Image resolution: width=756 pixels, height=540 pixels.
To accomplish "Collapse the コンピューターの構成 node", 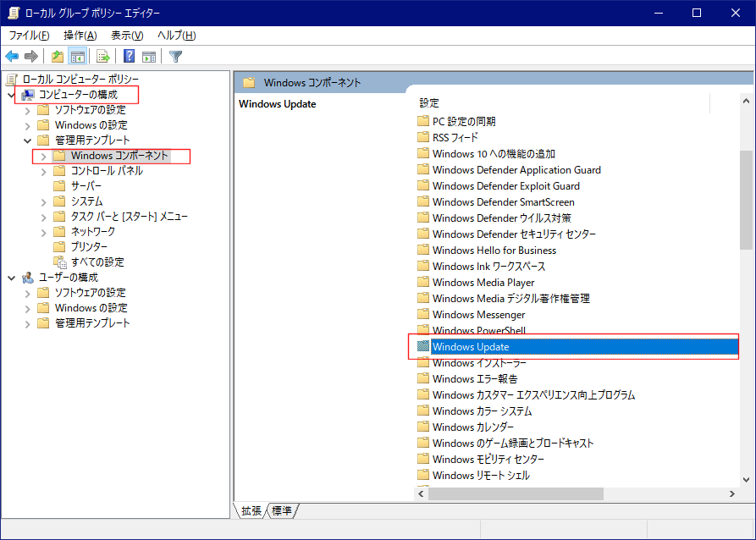I will point(12,95).
